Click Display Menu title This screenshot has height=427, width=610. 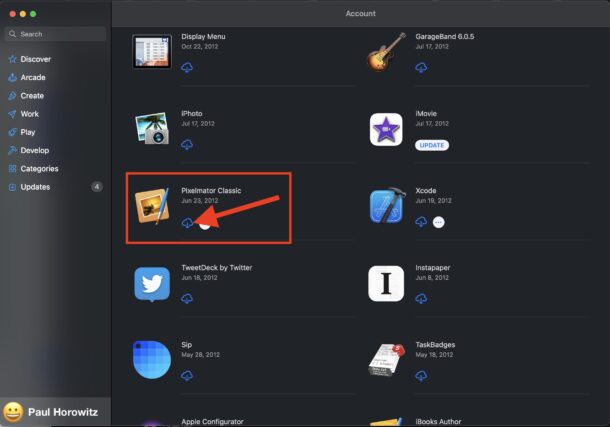pyautogui.click(x=203, y=37)
